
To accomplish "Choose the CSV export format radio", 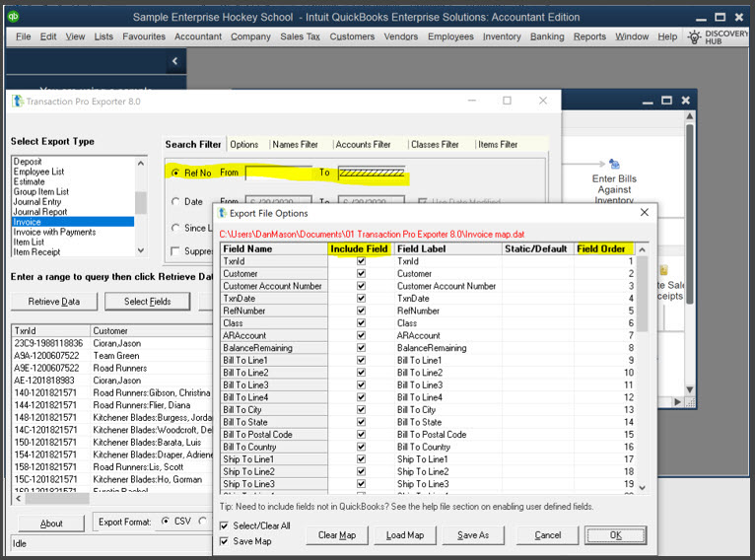I will [166, 521].
